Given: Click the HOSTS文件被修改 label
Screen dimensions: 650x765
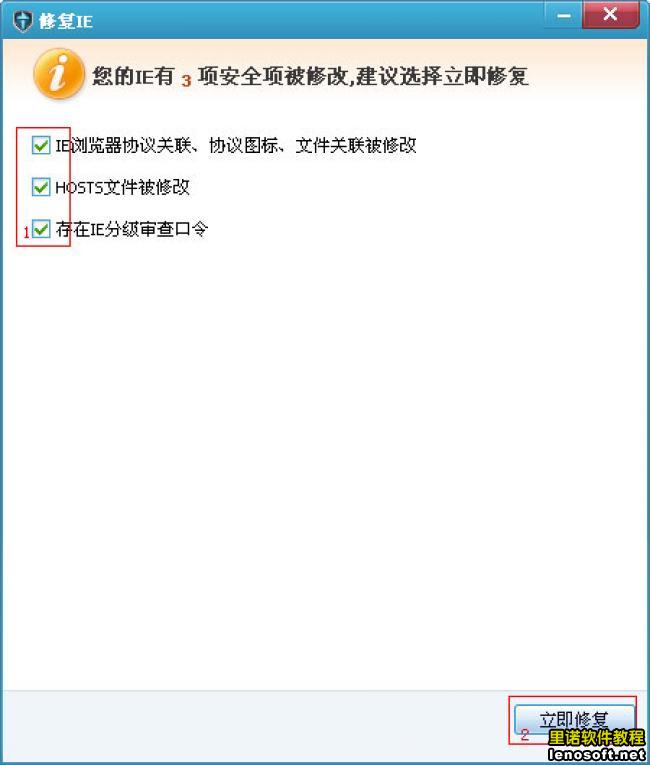Looking at the screenshot, I should click(x=122, y=187).
